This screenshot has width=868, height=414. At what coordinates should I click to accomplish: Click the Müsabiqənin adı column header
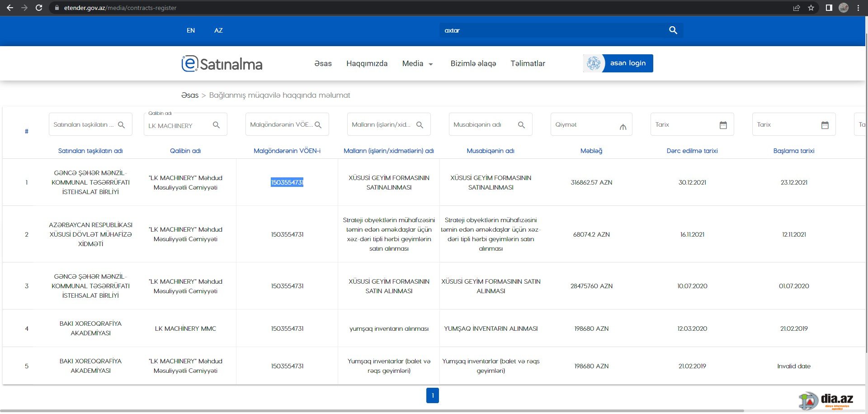pos(491,151)
